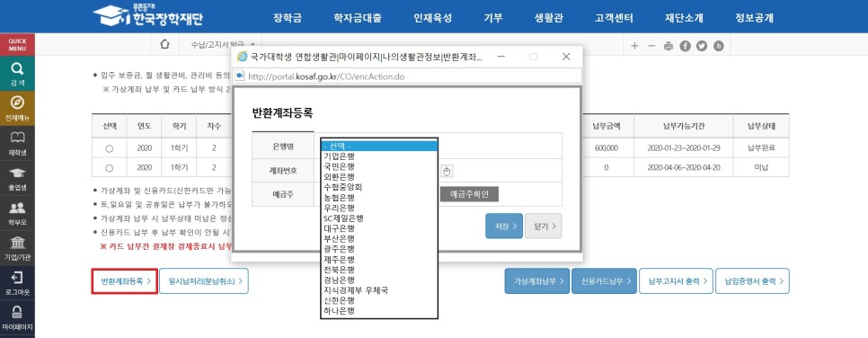Click the IE page icon in address bar
The height and width of the screenshot is (338, 868).
point(240,76)
